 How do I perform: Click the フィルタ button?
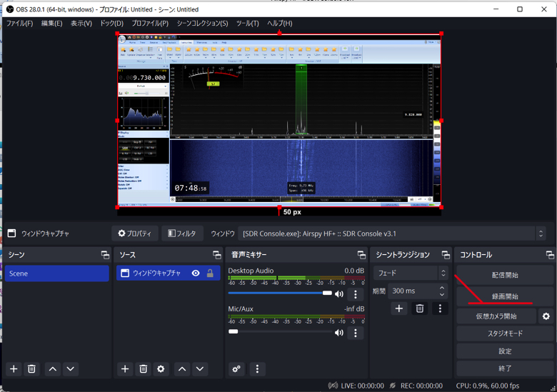(x=182, y=233)
